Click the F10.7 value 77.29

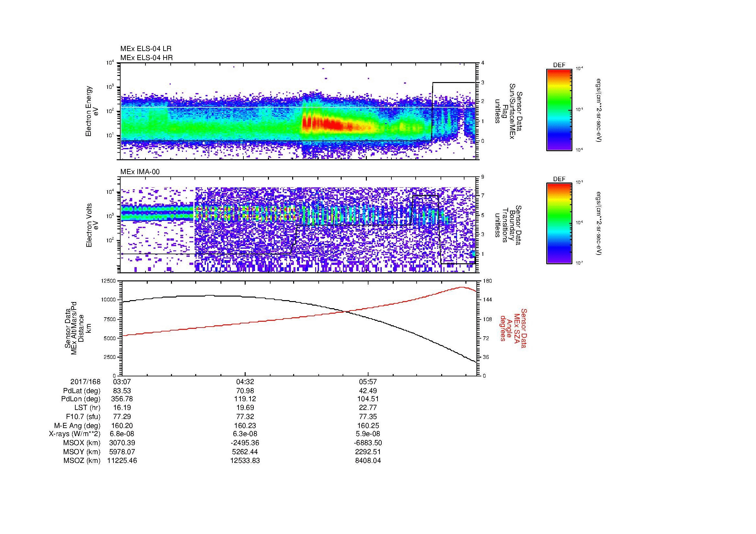click(122, 416)
